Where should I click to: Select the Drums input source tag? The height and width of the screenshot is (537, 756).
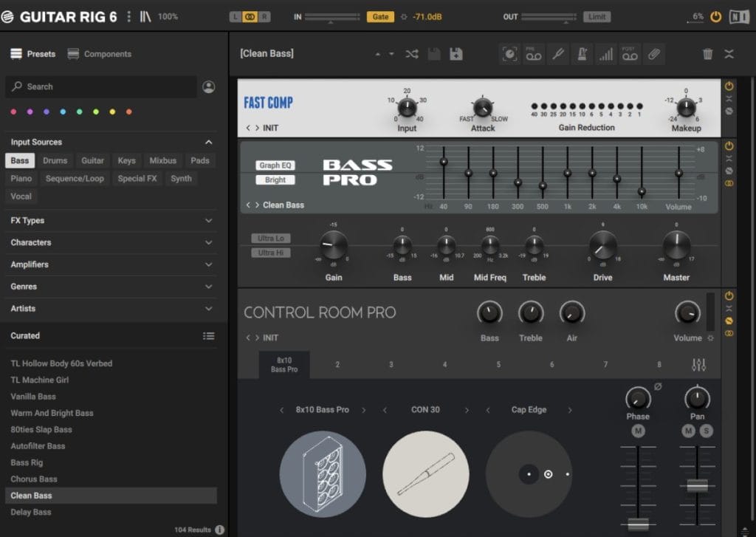point(55,161)
